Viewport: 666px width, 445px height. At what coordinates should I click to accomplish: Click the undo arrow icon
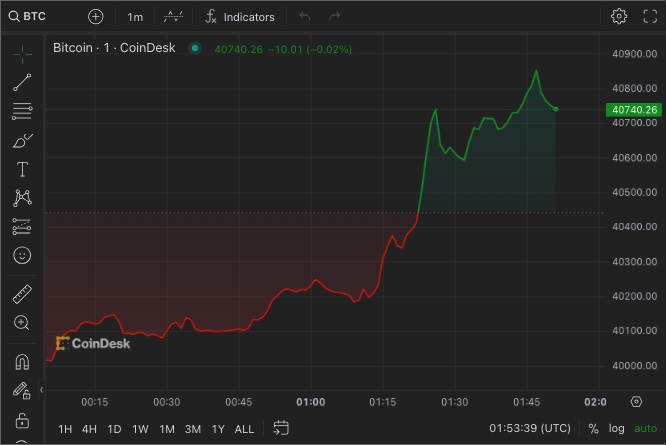click(x=305, y=17)
